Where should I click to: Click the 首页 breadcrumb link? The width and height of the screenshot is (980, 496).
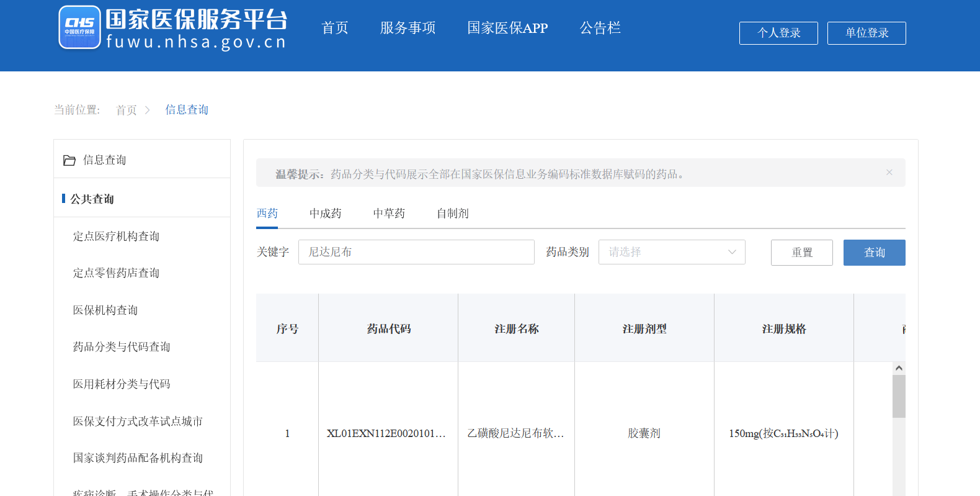click(127, 110)
